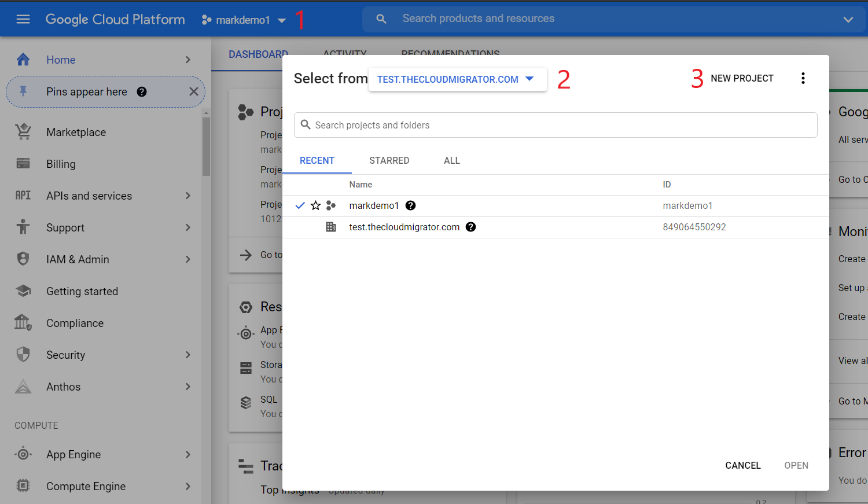Click the ID column header
This screenshot has height=504, width=868.
667,185
